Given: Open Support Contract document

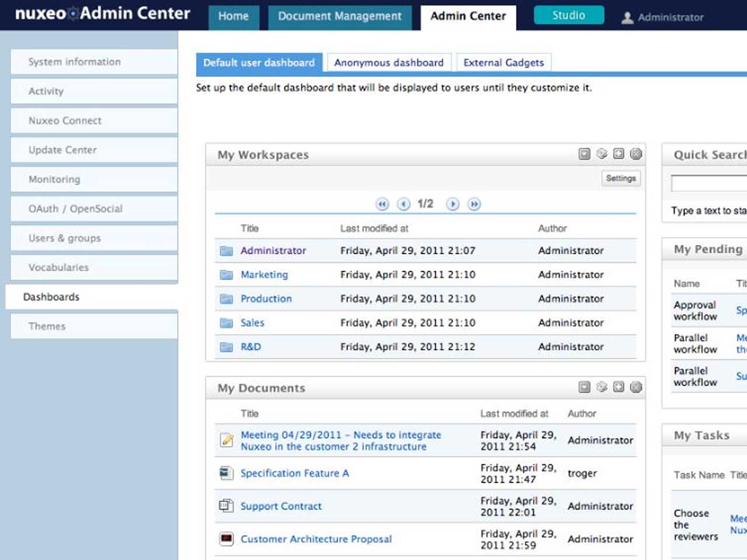Looking at the screenshot, I should click(281, 506).
